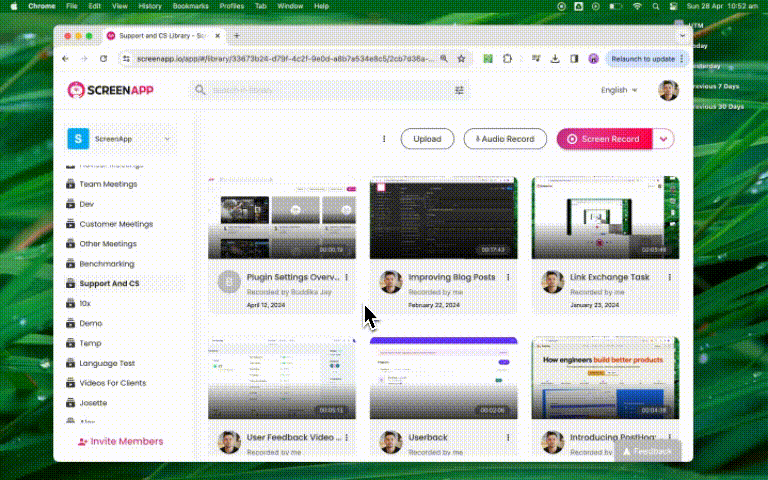Click the browser reload page icon
Image resolution: width=768 pixels, height=480 pixels.
tap(103, 59)
